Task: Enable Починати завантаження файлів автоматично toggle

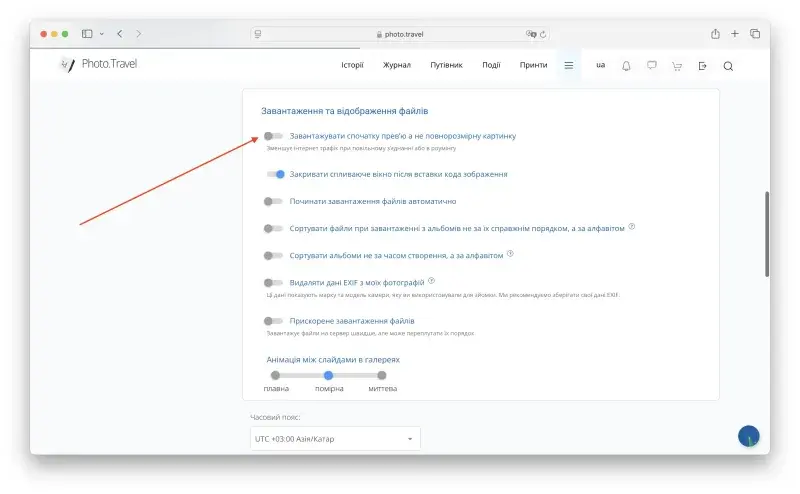Action: click(273, 201)
